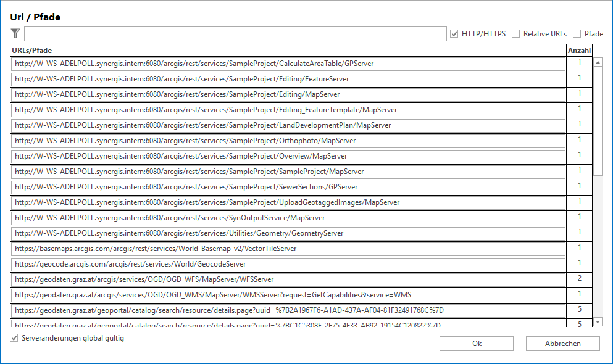Enable the Pfade checkbox
The image size is (613, 364).
577,34
